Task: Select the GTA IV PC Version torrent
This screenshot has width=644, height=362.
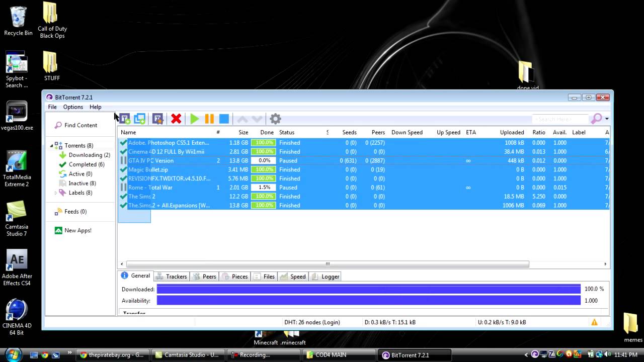Action: (364, 161)
